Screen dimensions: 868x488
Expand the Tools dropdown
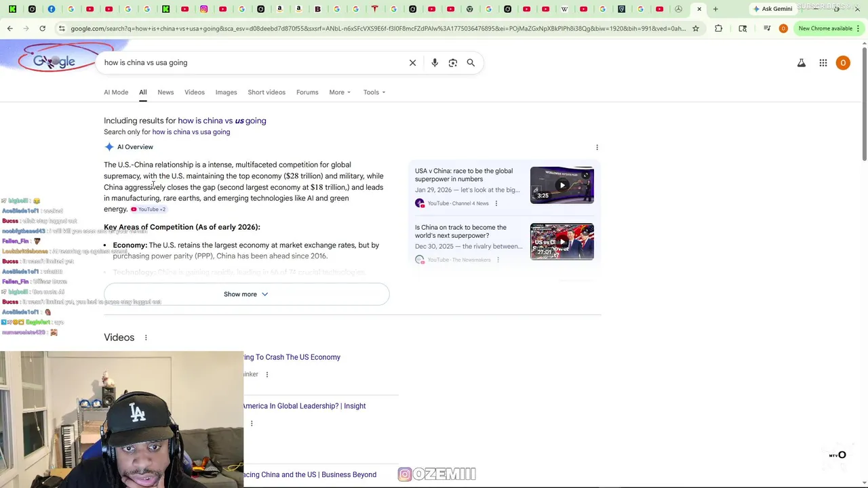pos(374,92)
